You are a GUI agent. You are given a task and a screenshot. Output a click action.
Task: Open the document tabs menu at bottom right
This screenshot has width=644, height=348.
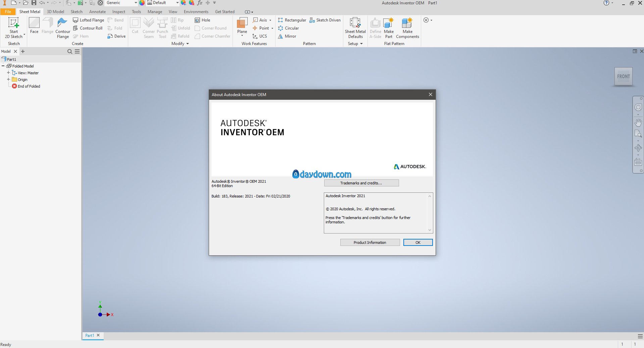point(640,336)
